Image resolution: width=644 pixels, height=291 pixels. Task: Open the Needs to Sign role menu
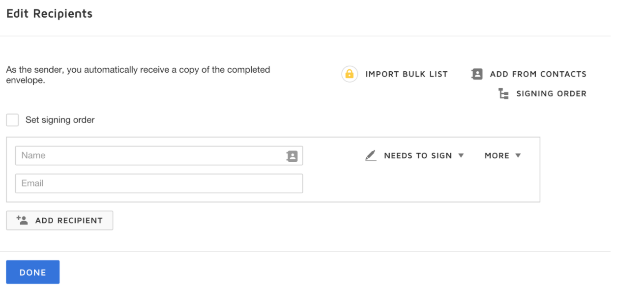[415, 156]
